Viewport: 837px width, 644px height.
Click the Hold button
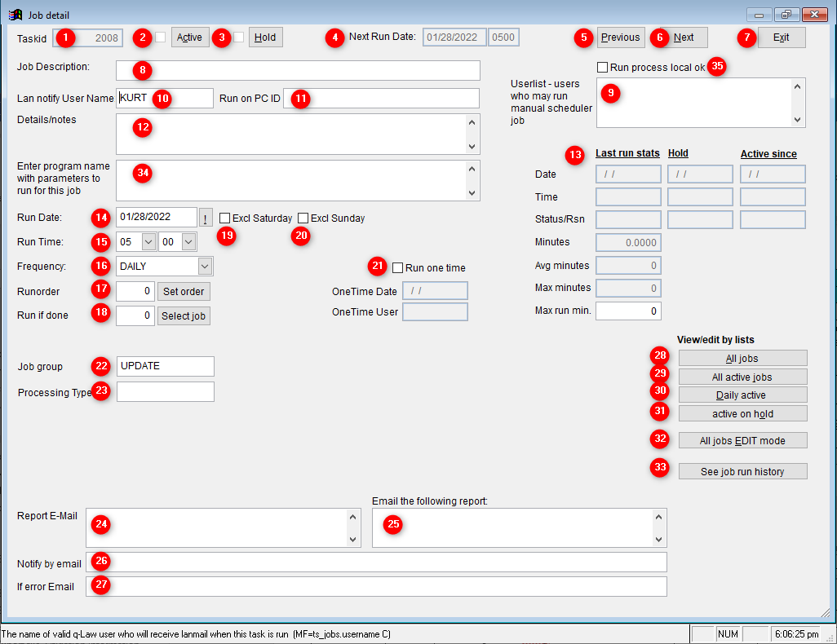point(265,37)
